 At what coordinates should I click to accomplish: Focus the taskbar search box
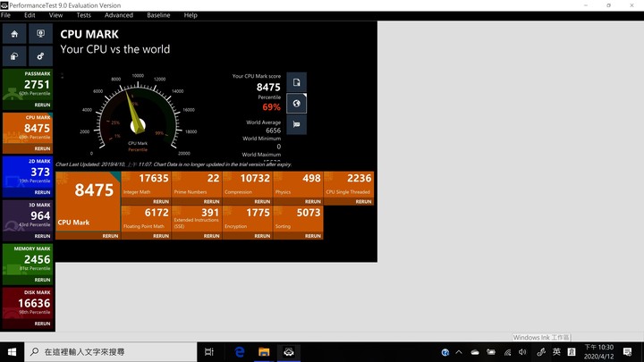(x=111, y=352)
